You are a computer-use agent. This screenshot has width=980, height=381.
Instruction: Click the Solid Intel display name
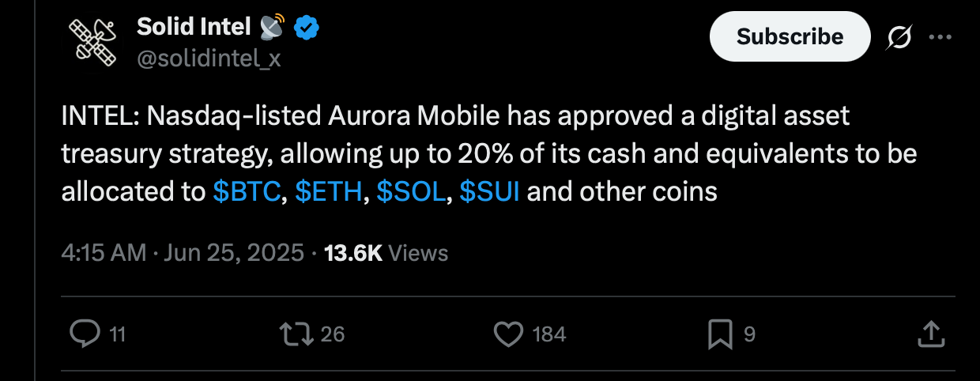tap(194, 27)
